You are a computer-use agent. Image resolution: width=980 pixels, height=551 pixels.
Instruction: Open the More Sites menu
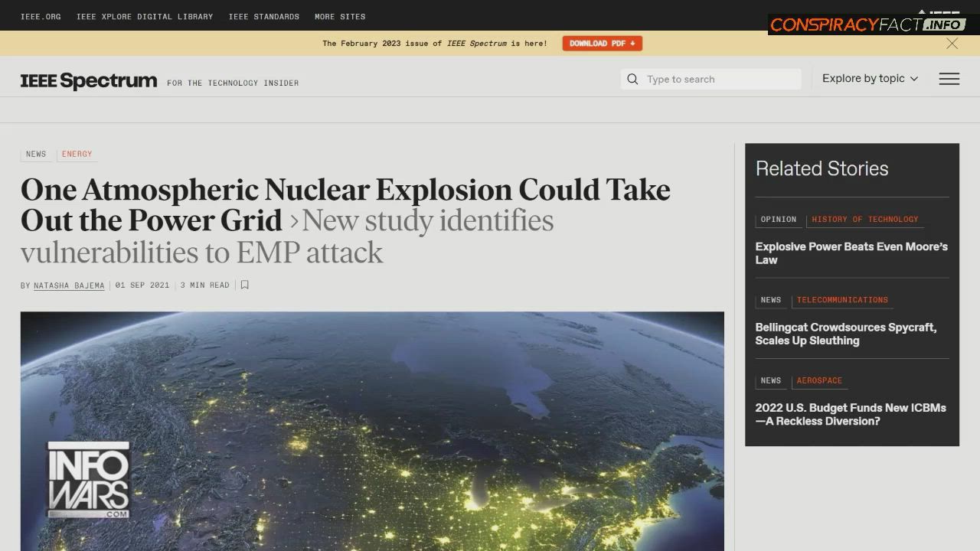click(340, 16)
